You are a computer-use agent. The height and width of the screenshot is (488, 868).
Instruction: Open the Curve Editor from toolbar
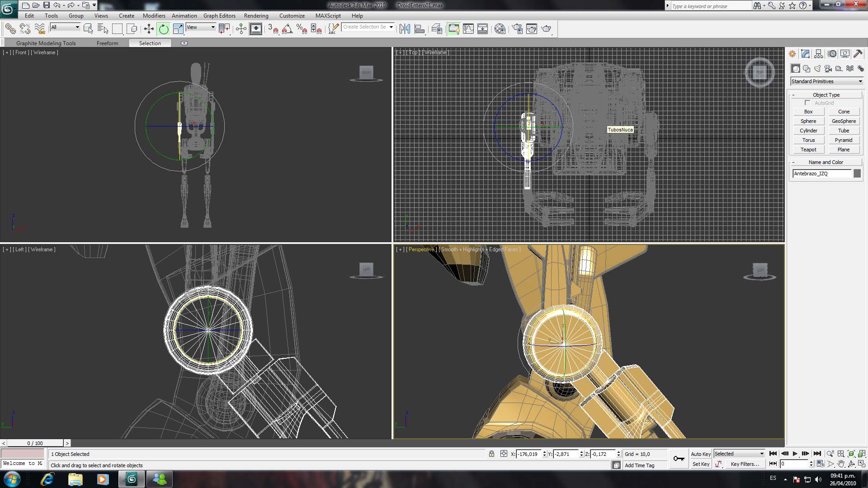pos(468,29)
